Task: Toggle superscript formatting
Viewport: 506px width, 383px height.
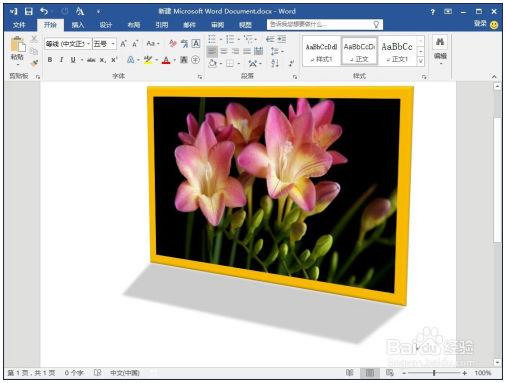Action: pyautogui.click(x=114, y=60)
